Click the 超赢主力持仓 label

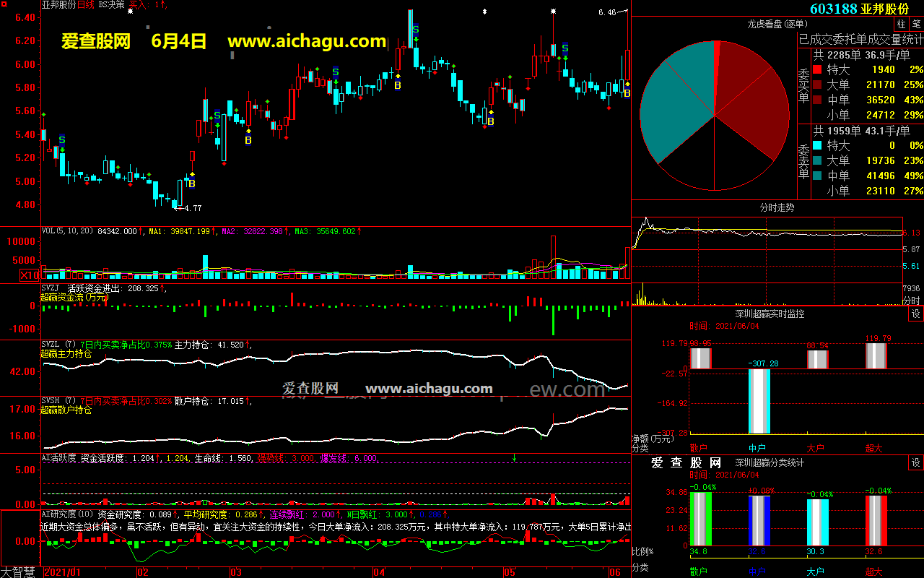click(66, 354)
